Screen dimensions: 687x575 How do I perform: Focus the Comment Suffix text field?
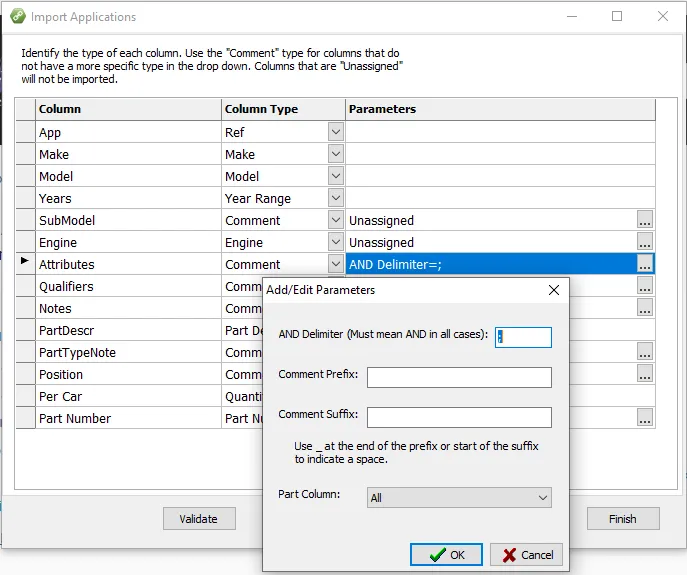click(459, 417)
